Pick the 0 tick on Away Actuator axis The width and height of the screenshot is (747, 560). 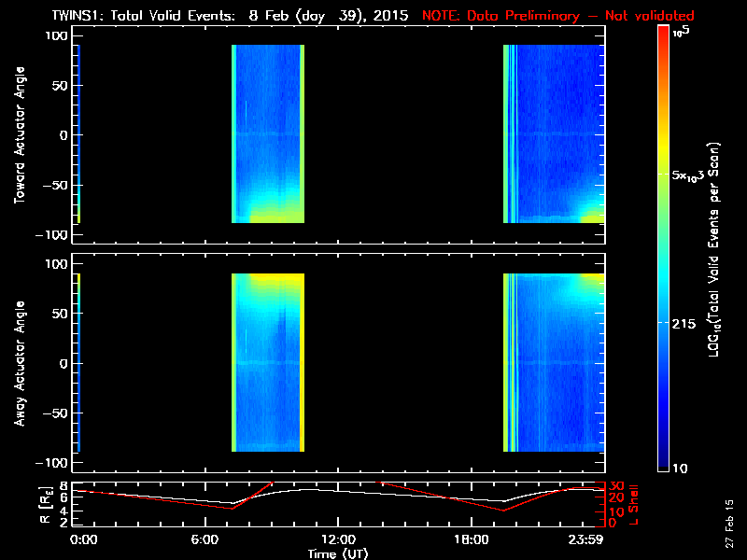point(64,363)
